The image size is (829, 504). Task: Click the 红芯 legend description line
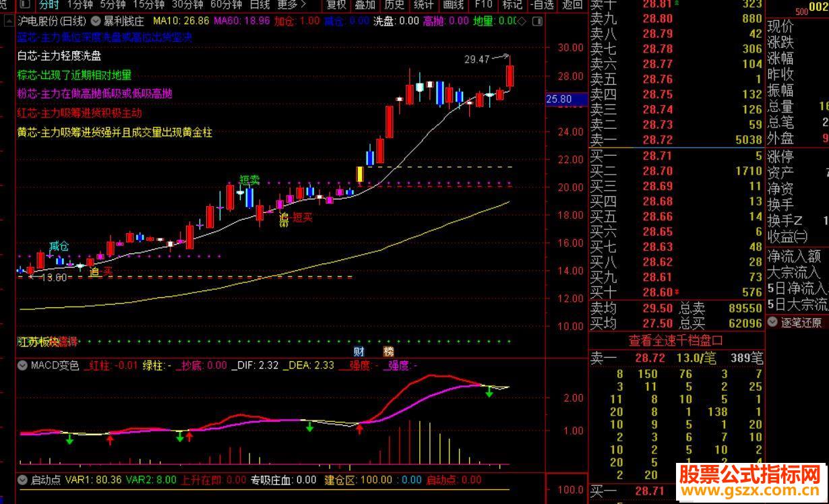(x=80, y=113)
